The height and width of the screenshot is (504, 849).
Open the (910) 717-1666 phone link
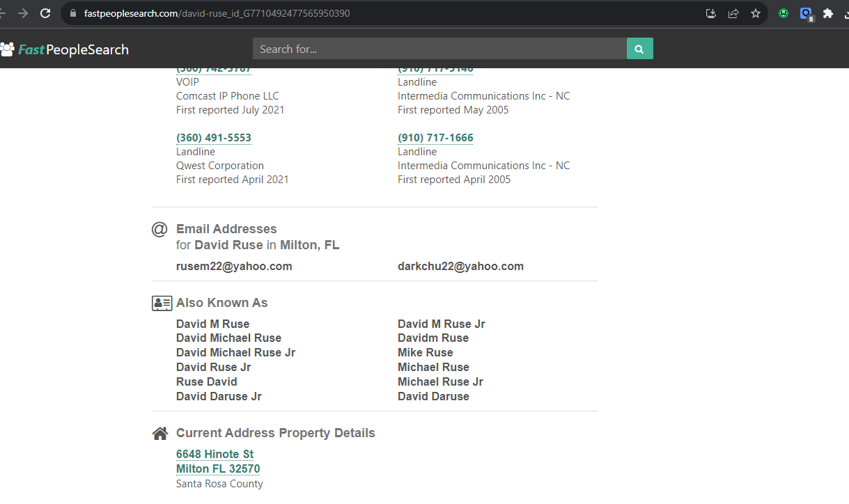point(435,138)
